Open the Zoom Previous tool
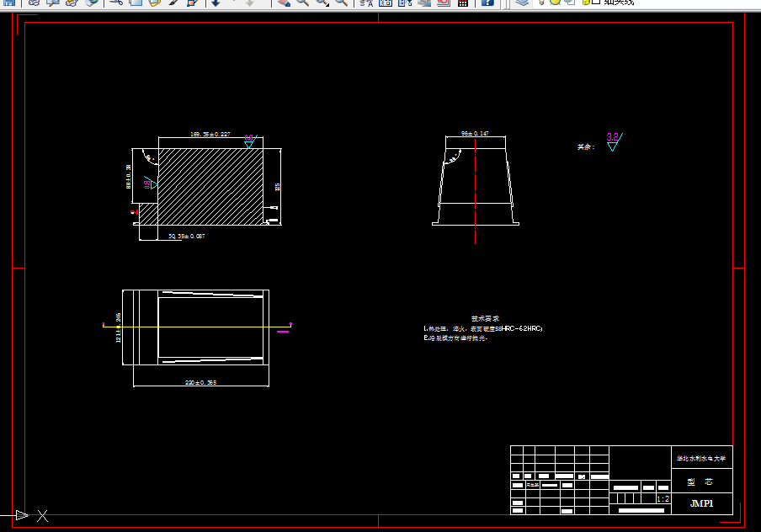 [x=342, y=3]
